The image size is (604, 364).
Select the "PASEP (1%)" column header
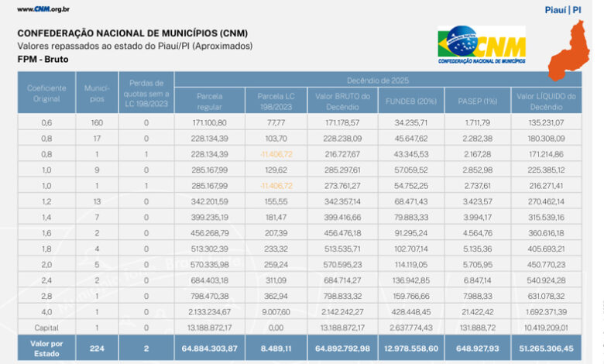(477, 101)
